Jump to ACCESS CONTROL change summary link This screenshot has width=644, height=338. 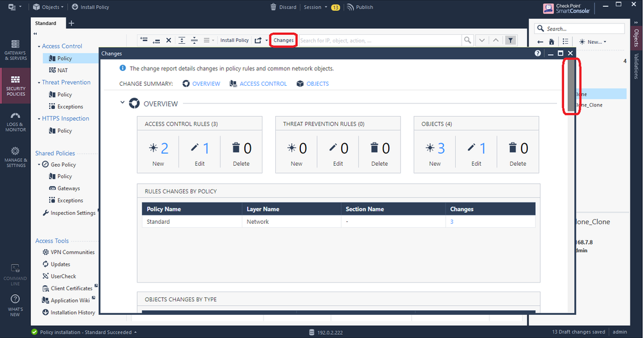point(263,83)
